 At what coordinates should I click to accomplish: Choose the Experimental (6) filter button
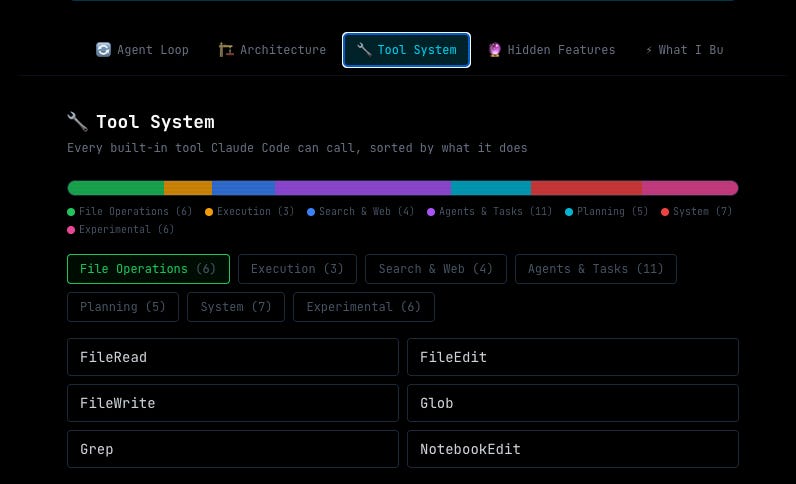(x=363, y=307)
